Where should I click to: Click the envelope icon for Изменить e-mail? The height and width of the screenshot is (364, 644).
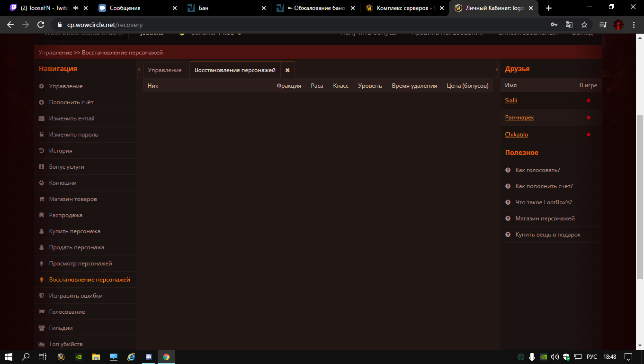(42, 118)
